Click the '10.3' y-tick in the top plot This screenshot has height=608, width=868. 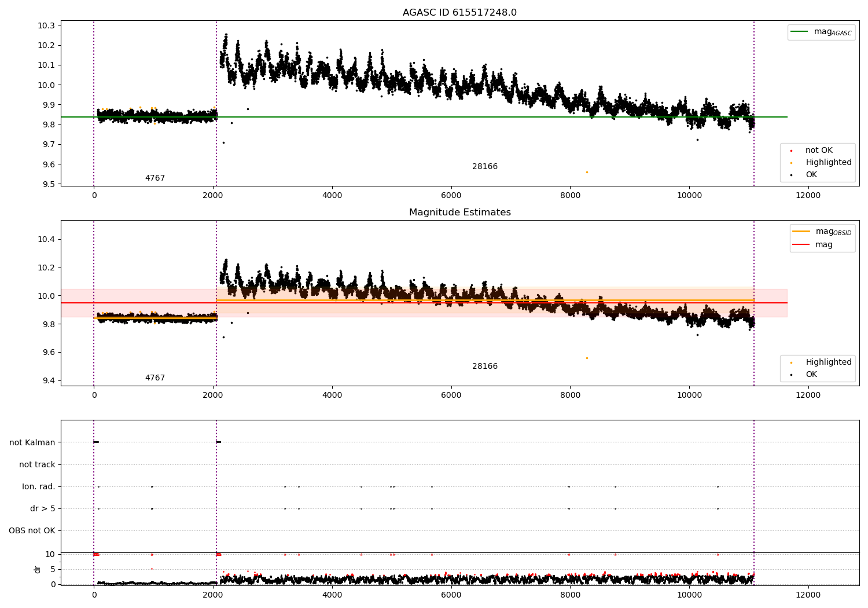tap(46, 25)
